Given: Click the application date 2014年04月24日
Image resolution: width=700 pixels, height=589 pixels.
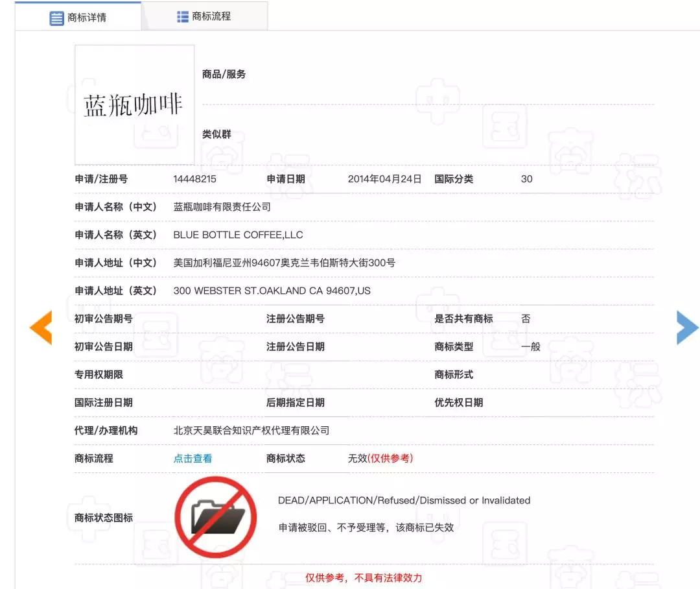Looking at the screenshot, I should pyautogui.click(x=385, y=179).
